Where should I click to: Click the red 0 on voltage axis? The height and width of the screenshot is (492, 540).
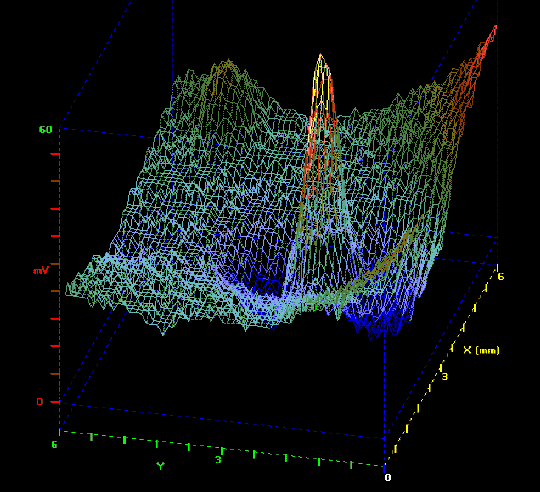tap(40, 402)
